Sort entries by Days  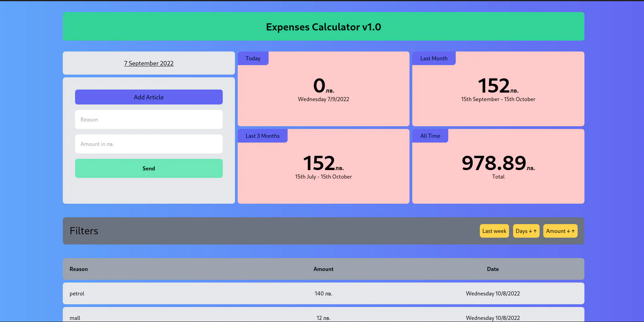526,231
